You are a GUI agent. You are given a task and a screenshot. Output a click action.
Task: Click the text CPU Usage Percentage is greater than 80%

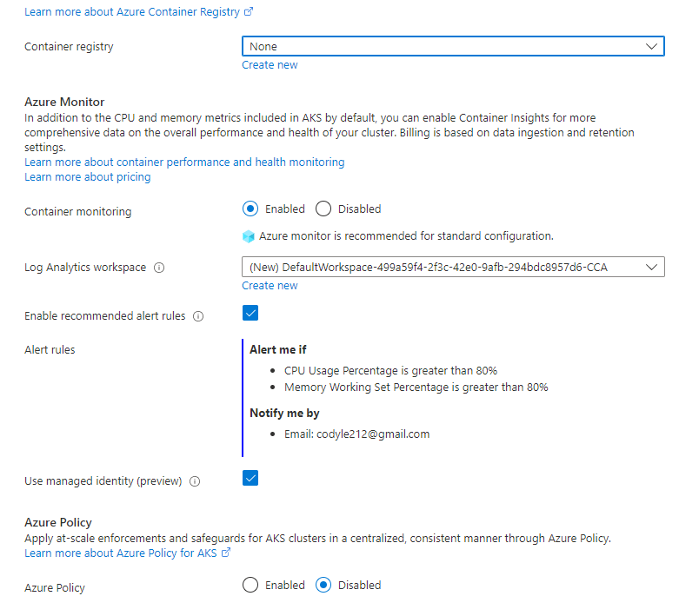390,371
